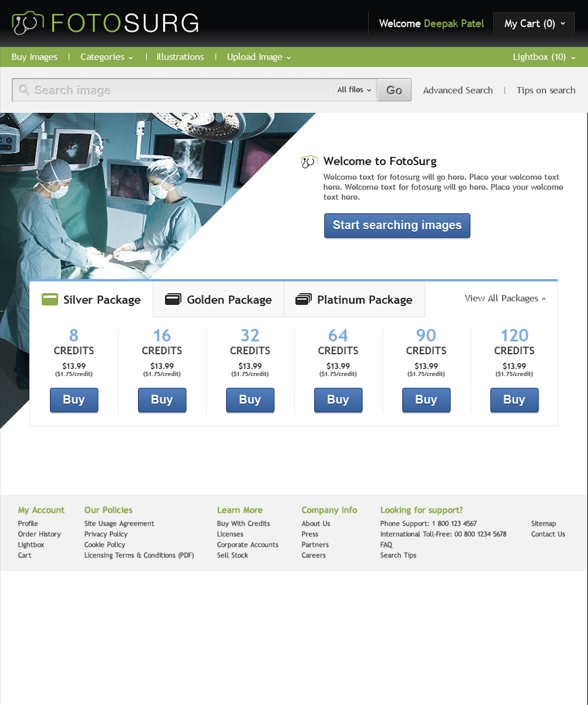Open Press footer link
This screenshot has width=588, height=705.
point(310,534)
